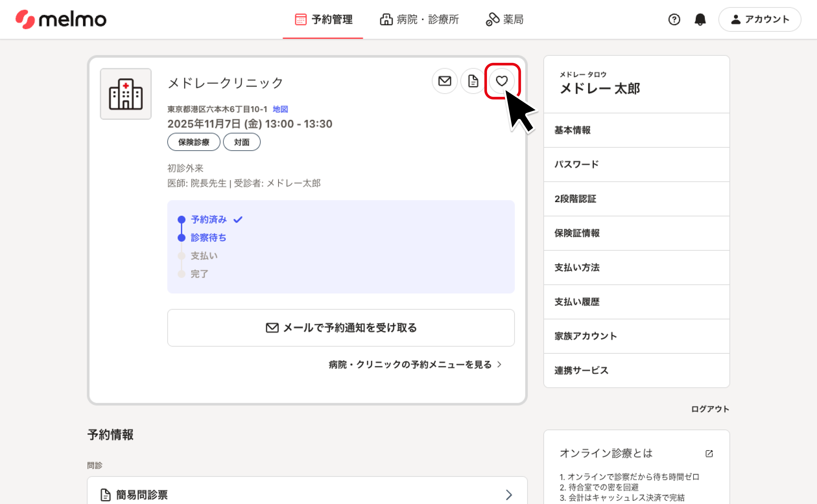
Task: Click the document icon button
Action: [x=473, y=81]
